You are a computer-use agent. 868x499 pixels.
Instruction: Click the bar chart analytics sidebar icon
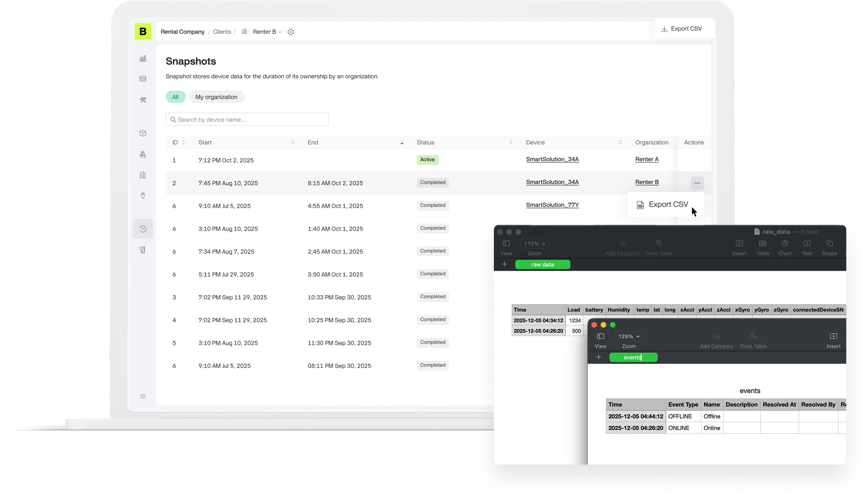pyautogui.click(x=143, y=59)
